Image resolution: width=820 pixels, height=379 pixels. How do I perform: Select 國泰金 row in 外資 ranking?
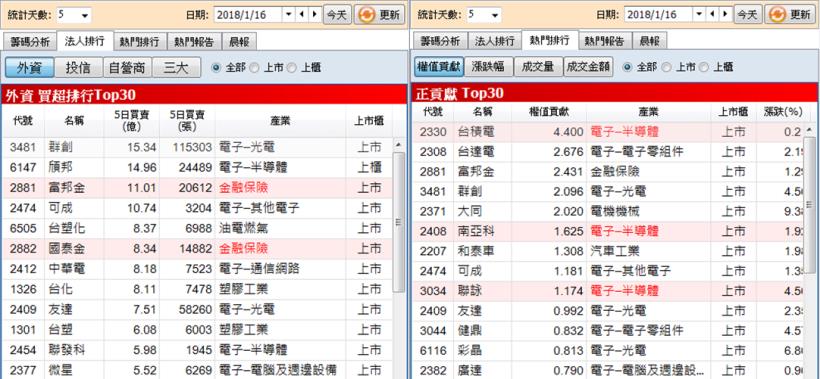pos(197,248)
